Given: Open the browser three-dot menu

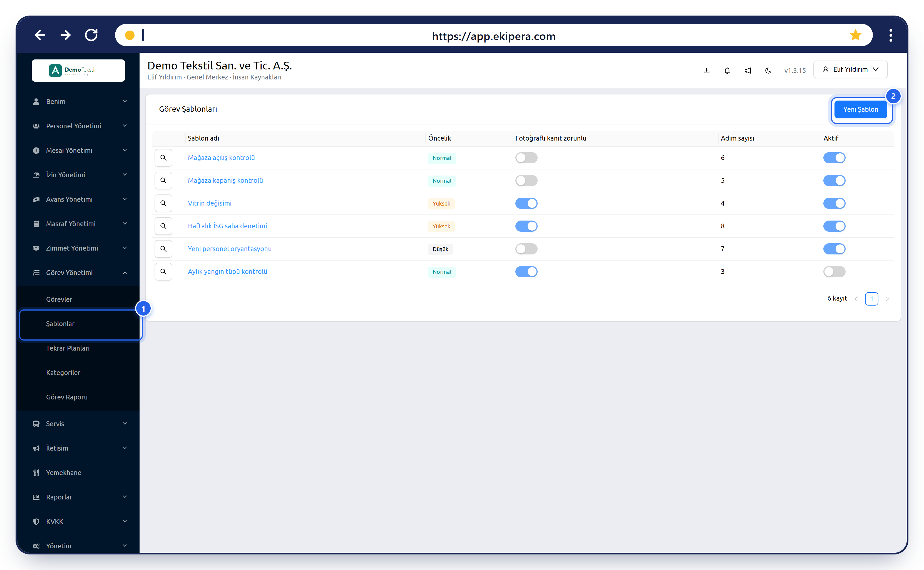Looking at the screenshot, I should pos(890,35).
